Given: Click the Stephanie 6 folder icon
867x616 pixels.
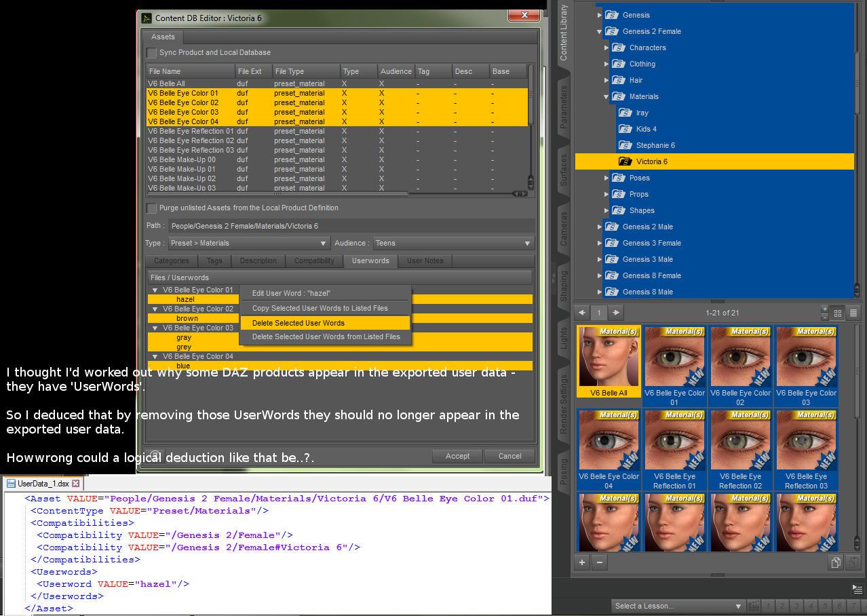Looking at the screenshot, I should pos(625,145).
